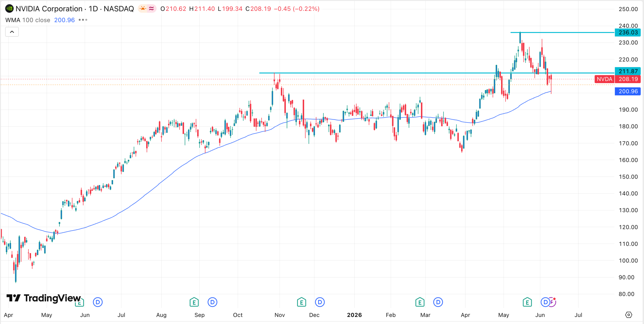Screen dimensions: 644x324
Task: Open chart settings hexagon icon at bottom right
Action: point(628,315)
